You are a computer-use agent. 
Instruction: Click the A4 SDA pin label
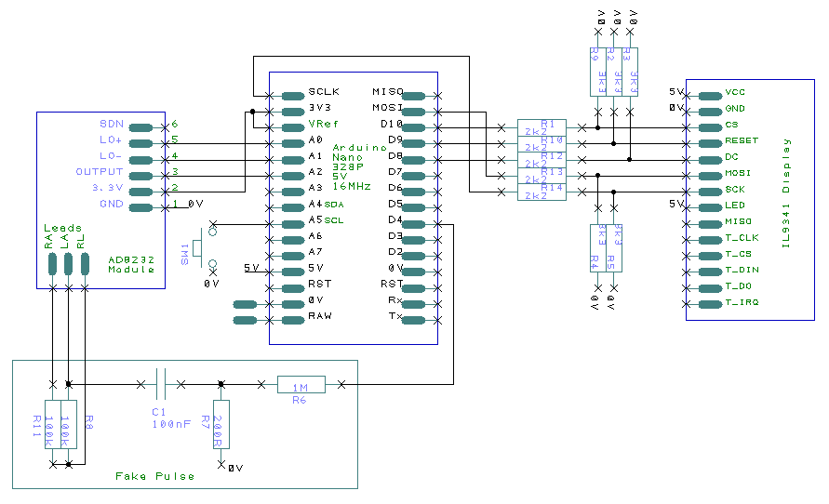326,204
